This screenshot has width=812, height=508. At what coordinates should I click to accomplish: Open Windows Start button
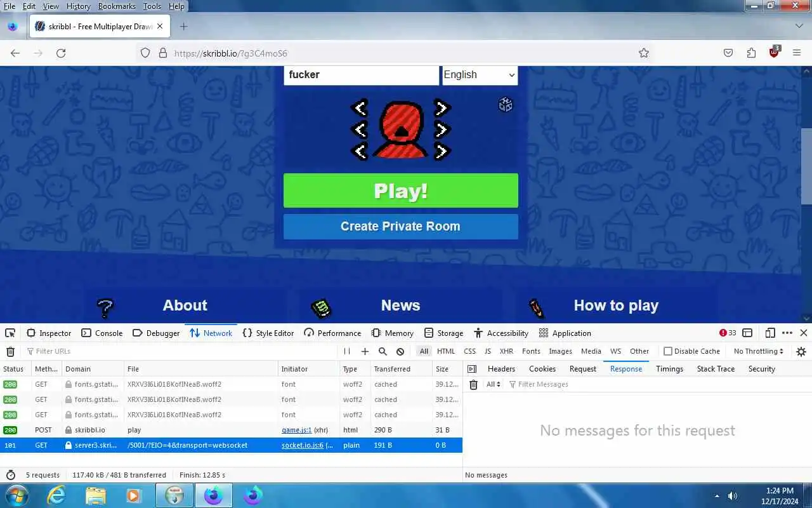[16, 495]
